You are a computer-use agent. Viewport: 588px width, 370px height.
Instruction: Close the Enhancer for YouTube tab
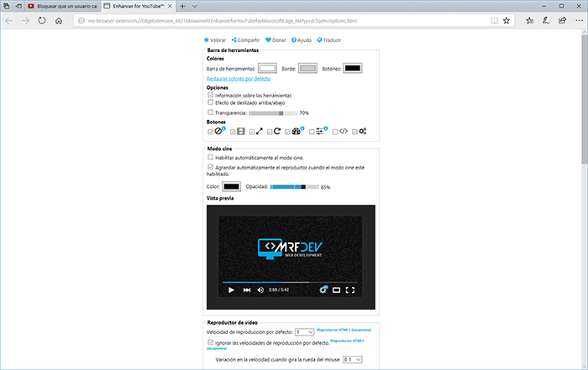[x=170, y=6]
